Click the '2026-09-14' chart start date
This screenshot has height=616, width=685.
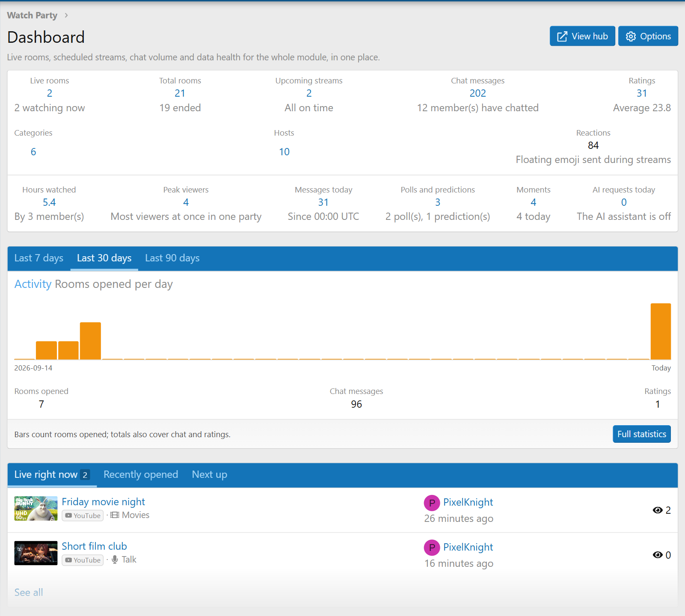pyautogui.click(x=33, y=368)
